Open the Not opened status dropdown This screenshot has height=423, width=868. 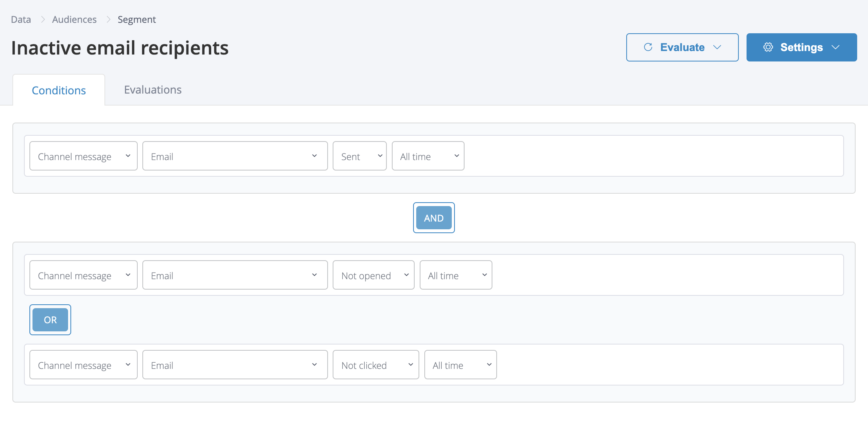373,275
